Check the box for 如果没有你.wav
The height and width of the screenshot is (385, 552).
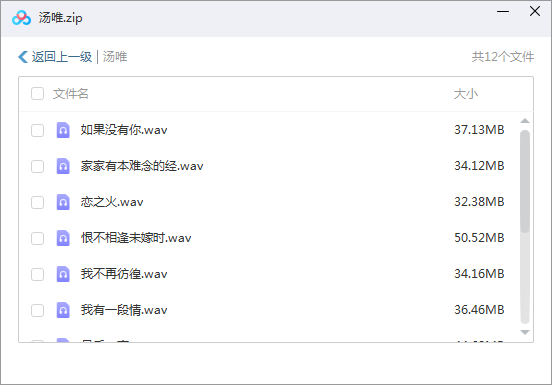pos(37,130)
